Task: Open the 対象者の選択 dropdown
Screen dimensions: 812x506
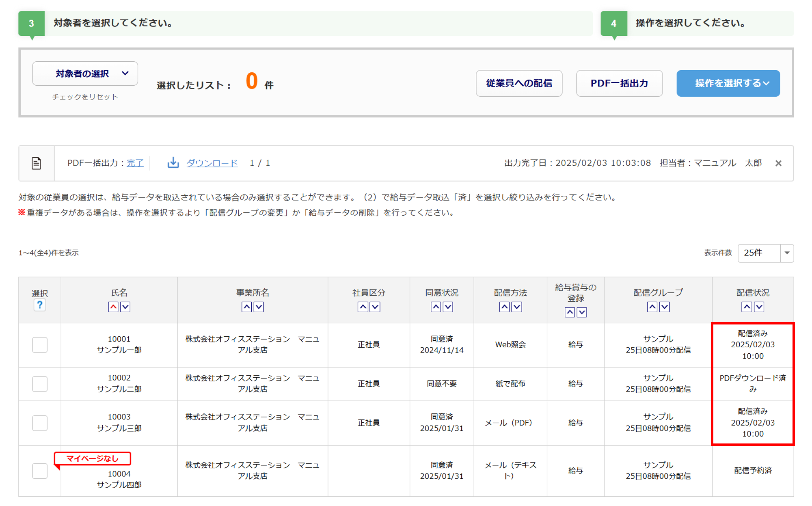Action: click(x=85, y=74)
